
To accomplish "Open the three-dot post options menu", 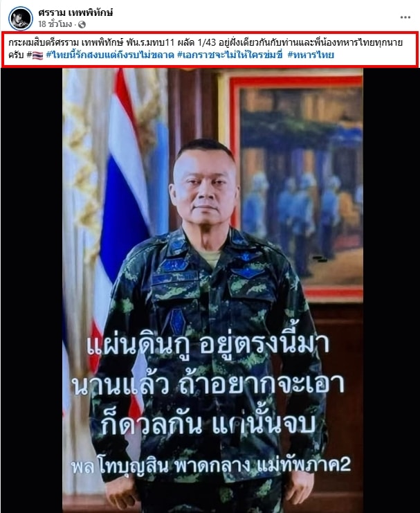I will coord(405,18).
